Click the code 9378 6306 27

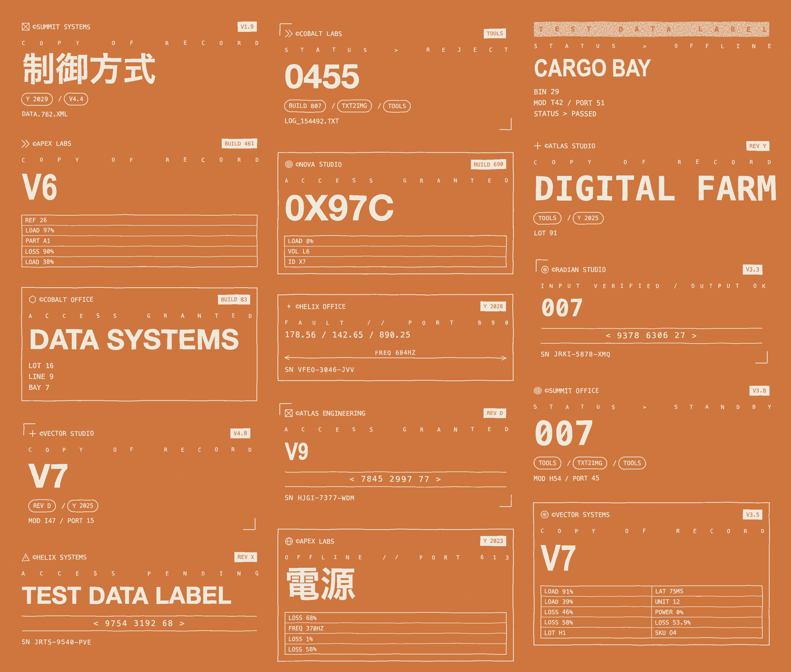click(x=651, y=336)
